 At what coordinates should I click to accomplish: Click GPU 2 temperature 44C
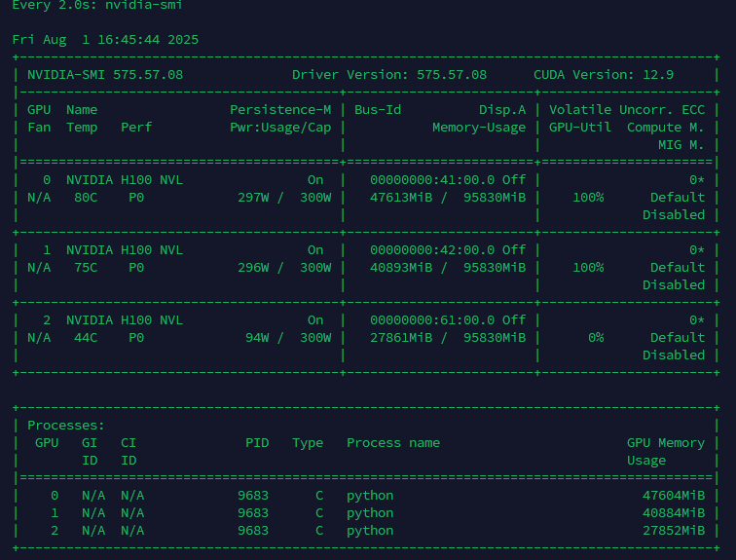point(86,338)
